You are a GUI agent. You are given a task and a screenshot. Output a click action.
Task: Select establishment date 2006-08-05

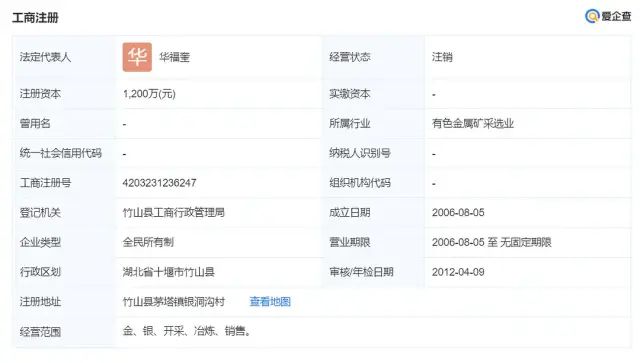click(x=458, y=213)
